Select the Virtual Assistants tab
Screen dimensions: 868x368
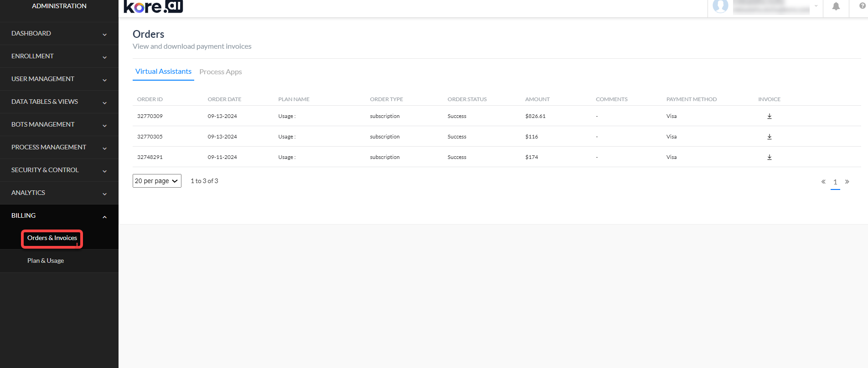[163, 72]
